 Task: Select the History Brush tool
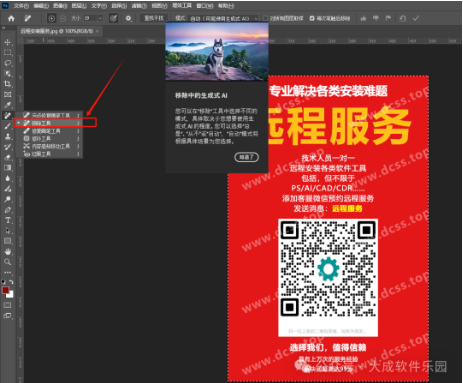pos(8,147)
